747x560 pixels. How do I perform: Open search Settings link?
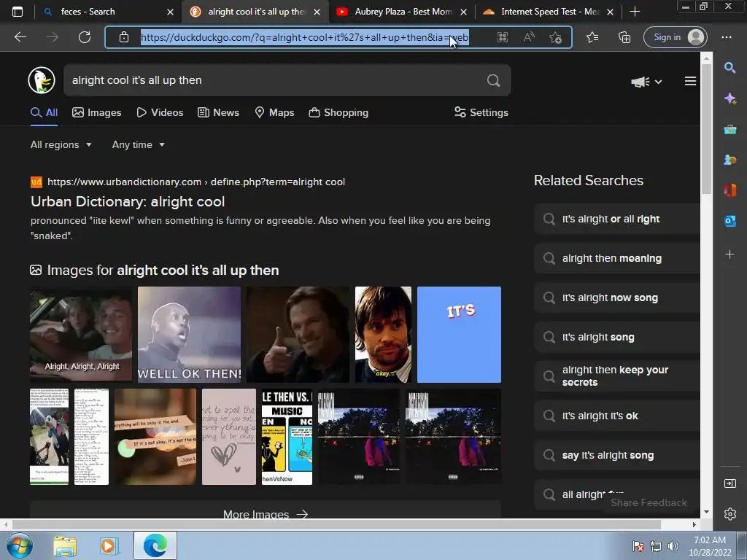point(481,113)
